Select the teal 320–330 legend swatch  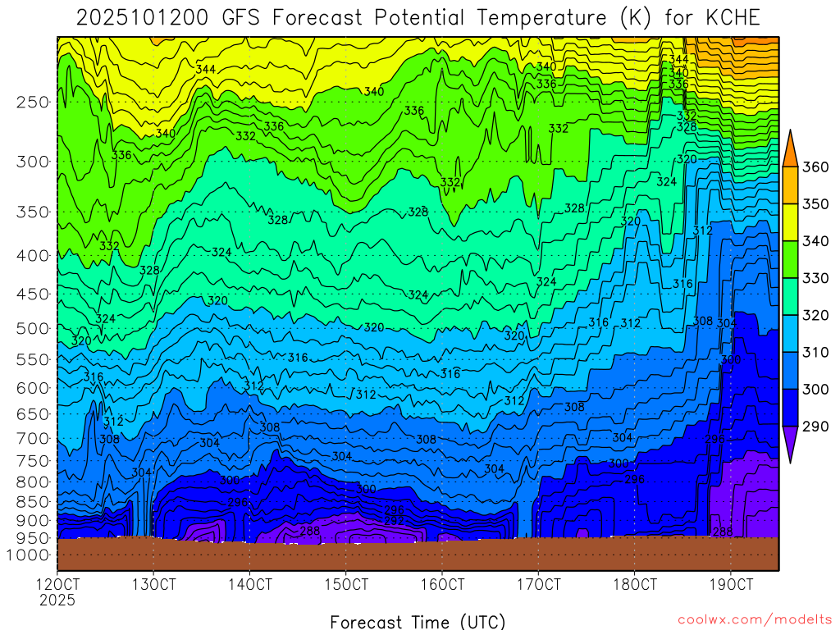[790, 296]
